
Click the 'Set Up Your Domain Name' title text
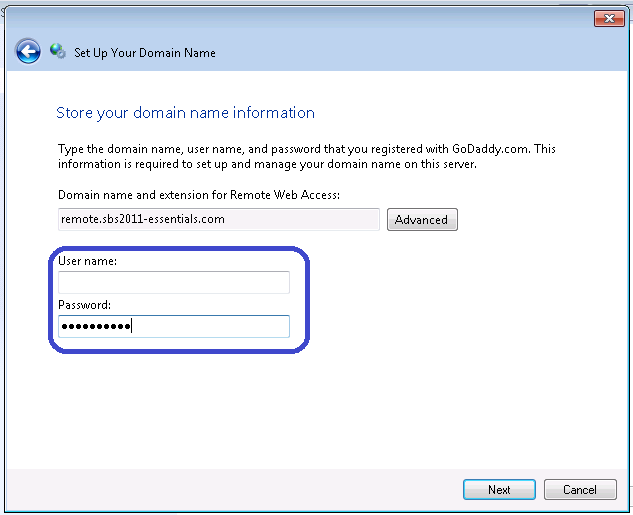(145, 53)
